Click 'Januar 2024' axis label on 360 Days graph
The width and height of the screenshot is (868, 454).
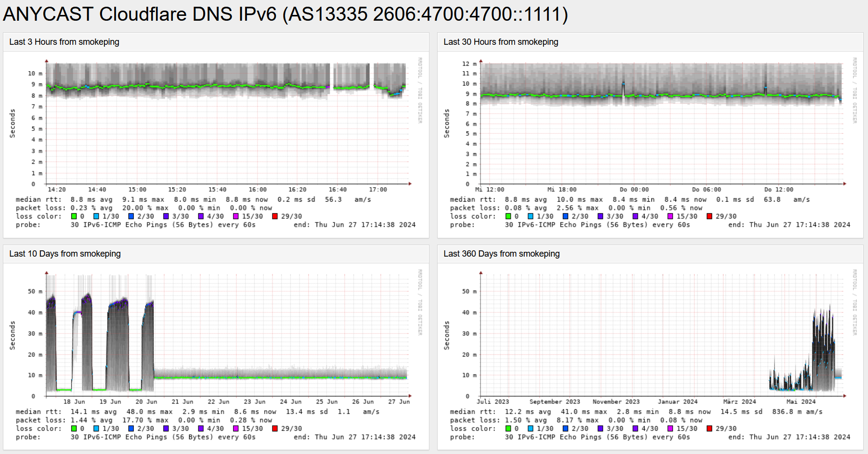pos(678,402)
